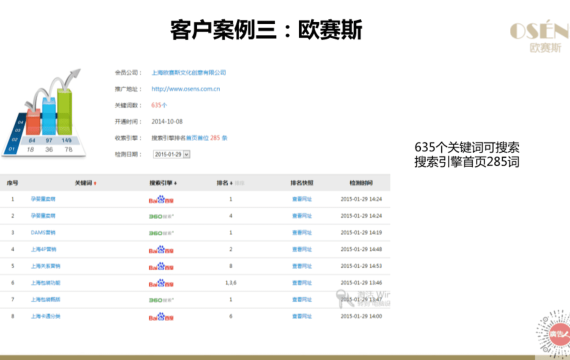Select the timestamp 2015-01-29 14:53

click(x=361, y=266)
